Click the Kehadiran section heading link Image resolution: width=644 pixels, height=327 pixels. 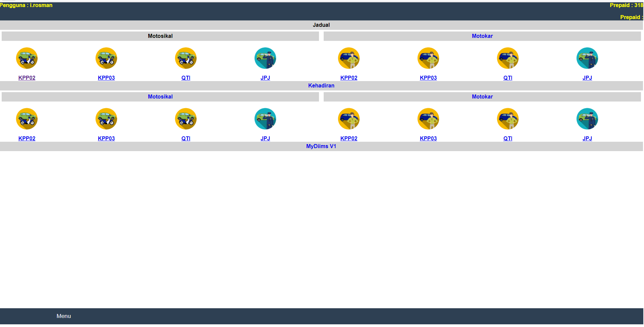coord(321,85)
